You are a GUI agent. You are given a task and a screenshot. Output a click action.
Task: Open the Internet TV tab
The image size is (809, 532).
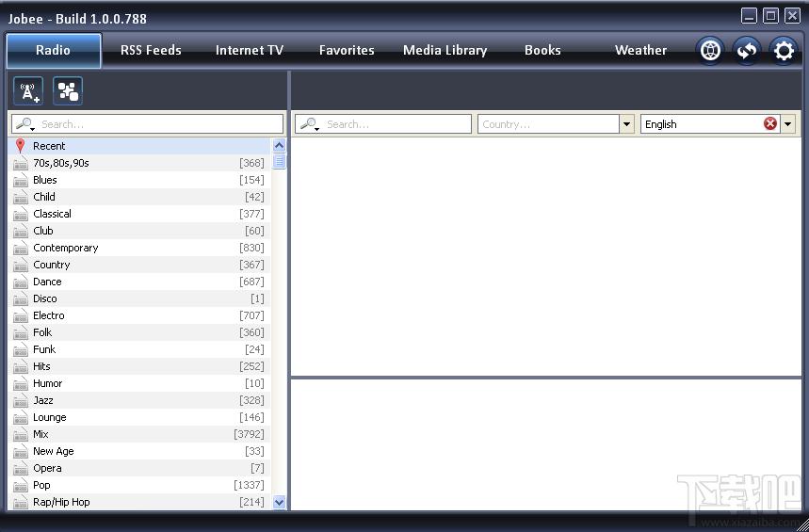tap(250, 51)
